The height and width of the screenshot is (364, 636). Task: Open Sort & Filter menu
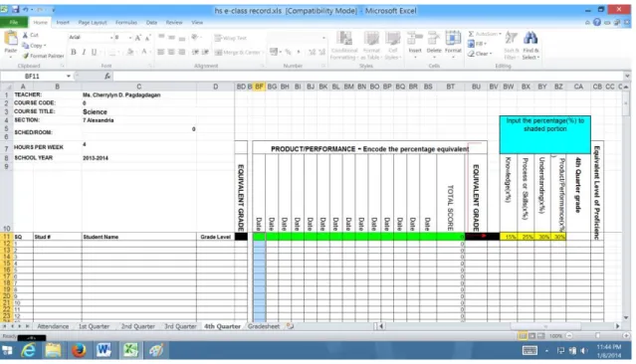pyautogui.click(x=511, y=46)
